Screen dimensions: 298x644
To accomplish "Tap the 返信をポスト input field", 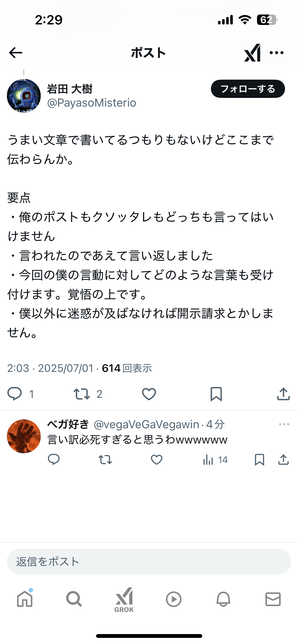I will (149, 562).
